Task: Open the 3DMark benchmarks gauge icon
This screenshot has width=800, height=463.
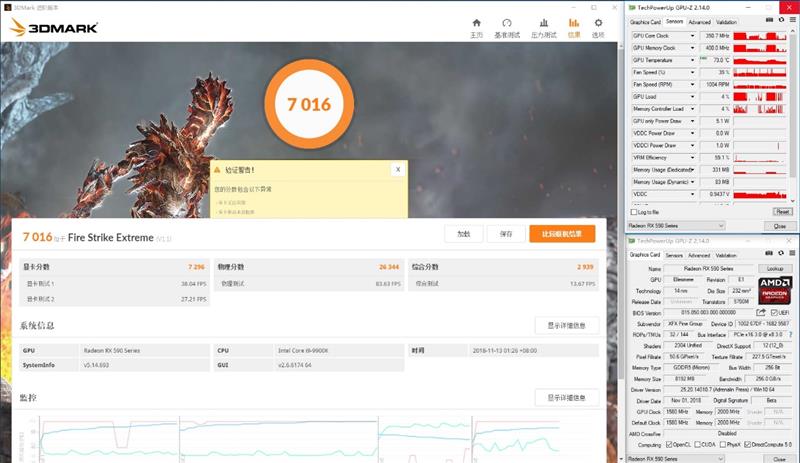Action: pyautogui.click(x=507, y=23)
